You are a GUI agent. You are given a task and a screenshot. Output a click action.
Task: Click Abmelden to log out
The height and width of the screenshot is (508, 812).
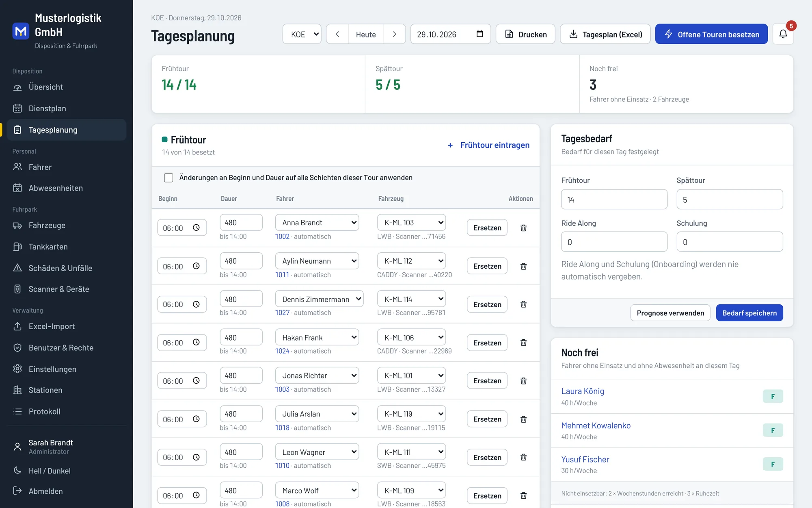coord(67,491)
